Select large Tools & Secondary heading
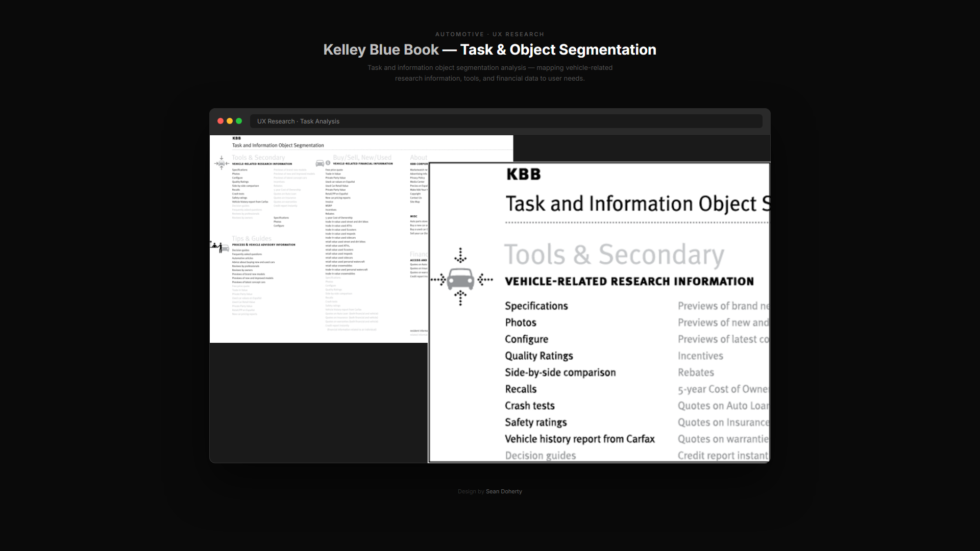The height and width of the screenshot is (551, 980). (x=614, y=255)
